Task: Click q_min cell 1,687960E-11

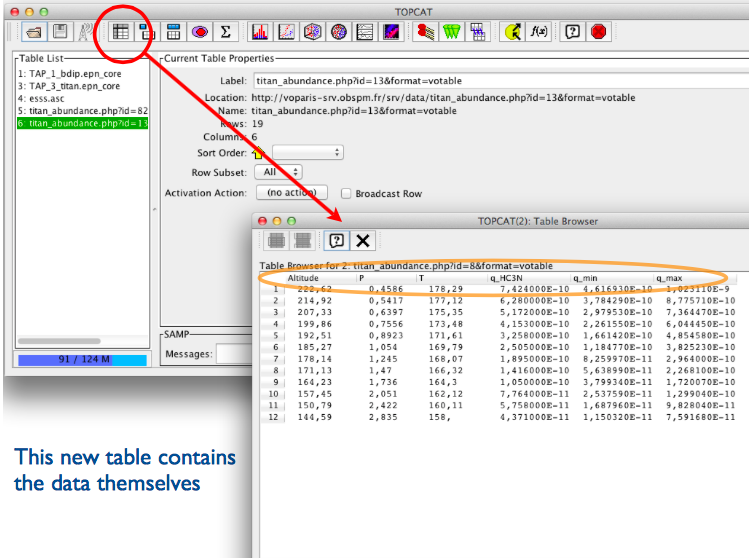Action: click(617, 406)
